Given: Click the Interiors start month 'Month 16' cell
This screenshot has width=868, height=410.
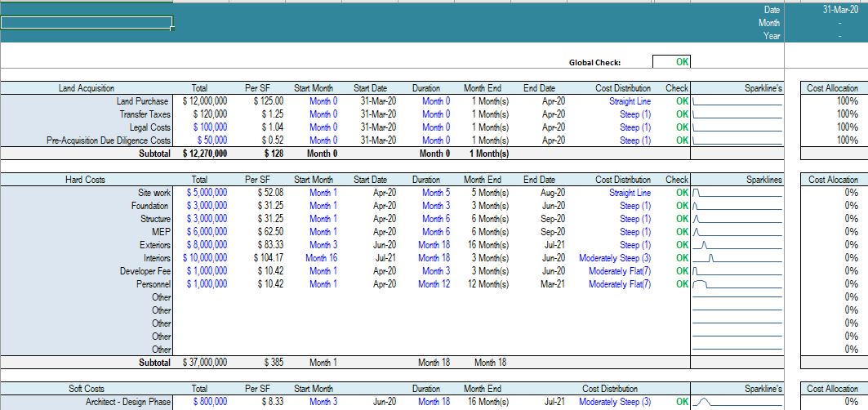Looking at the screenshot, I should pyautogui.click(x=321, y=258).
